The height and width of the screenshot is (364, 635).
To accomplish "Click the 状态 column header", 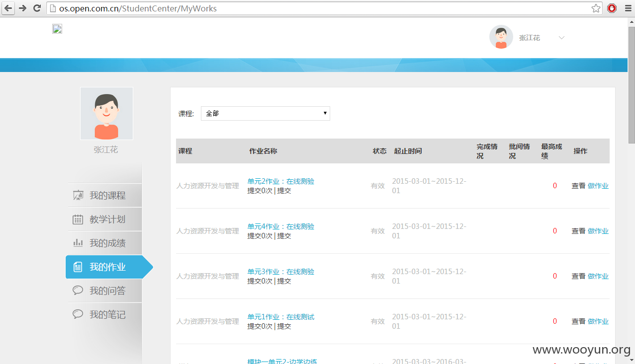I will pyautogui.click(x=379, y=151).
